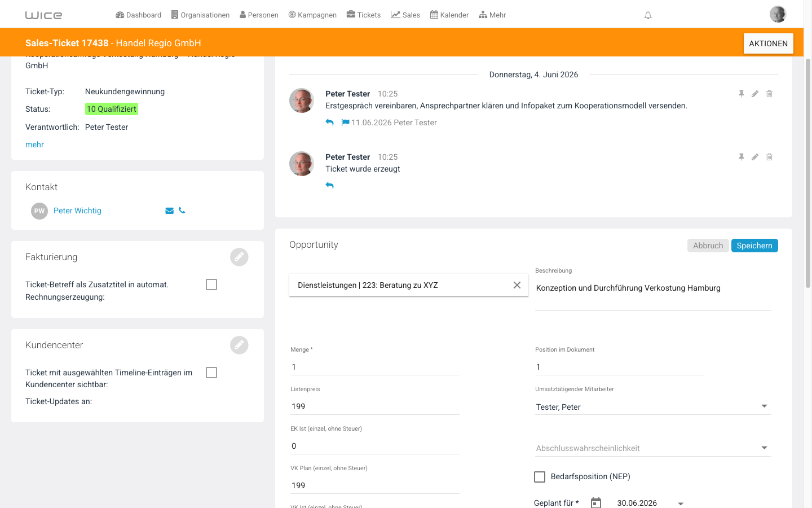Go to Dashboard

[x=138, y=15]
